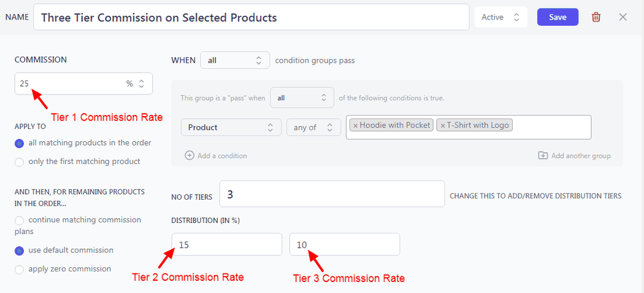Close the commission plan editor
Image resolution: width=644 pixels, height=293 pixels.
pos(623,17)
